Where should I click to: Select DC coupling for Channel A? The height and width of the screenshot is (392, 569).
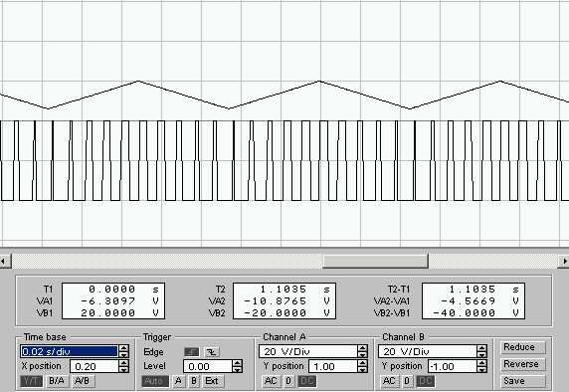point(307,381)
